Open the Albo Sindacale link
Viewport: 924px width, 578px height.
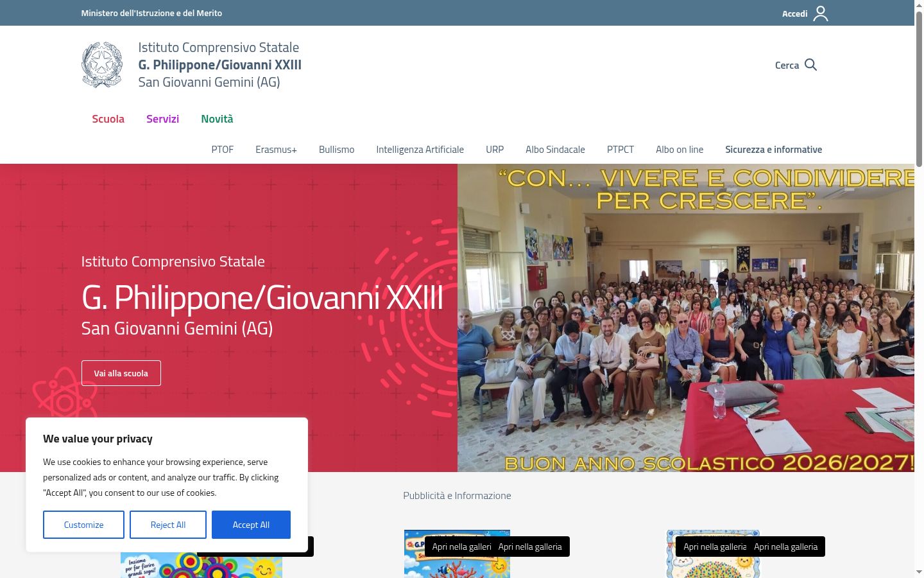click(x=555, y=150)
